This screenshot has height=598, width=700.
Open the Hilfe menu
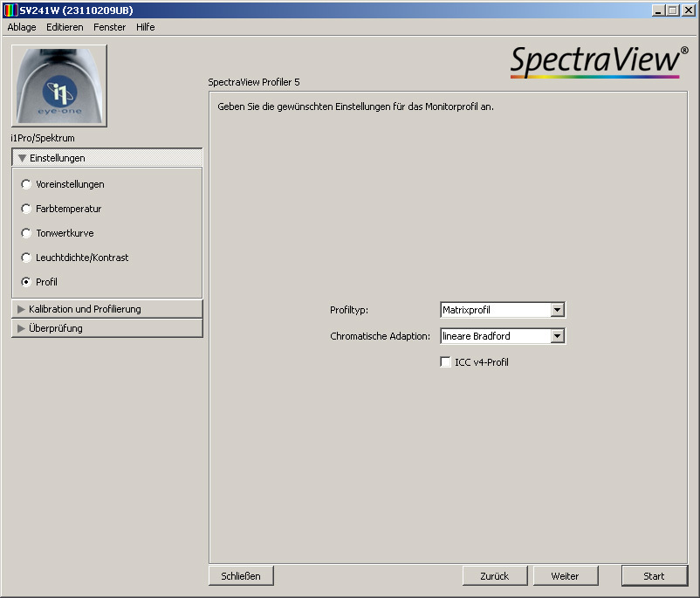(x=146, y=27)
